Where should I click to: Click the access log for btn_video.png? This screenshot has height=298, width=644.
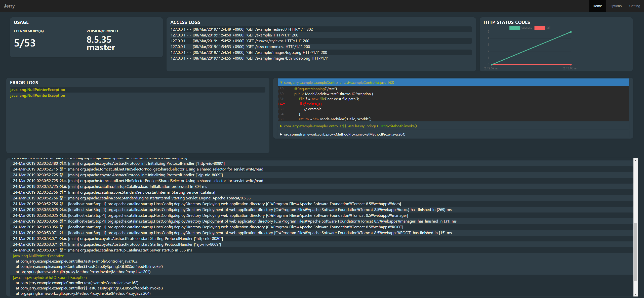321,58
